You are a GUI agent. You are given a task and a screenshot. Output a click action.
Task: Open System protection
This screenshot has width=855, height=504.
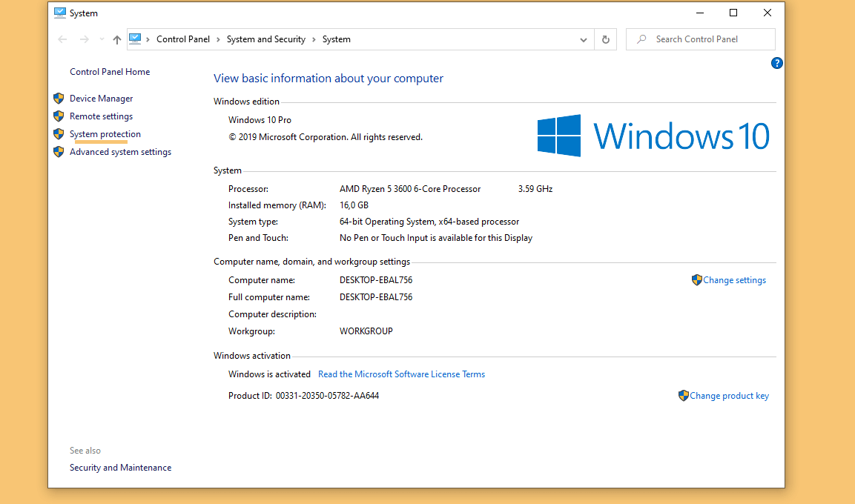point(105,134)
